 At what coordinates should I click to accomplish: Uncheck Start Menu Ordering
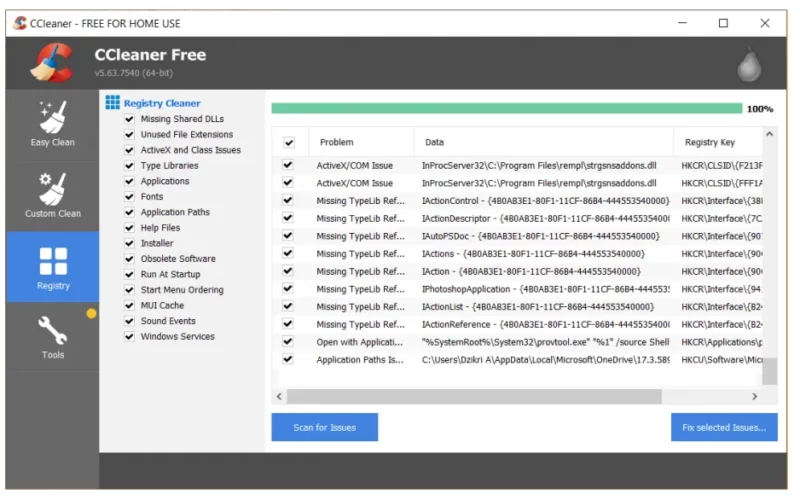[x=130, y=290]
